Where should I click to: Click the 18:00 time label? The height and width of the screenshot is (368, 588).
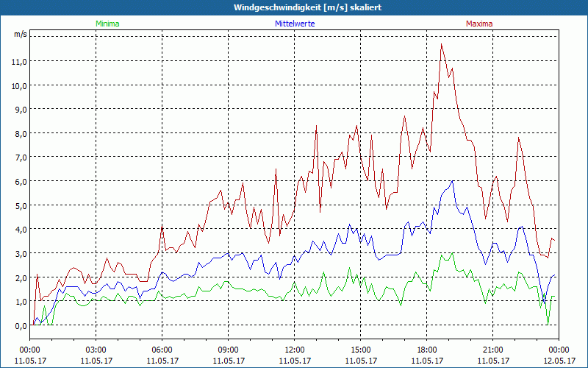426,350
